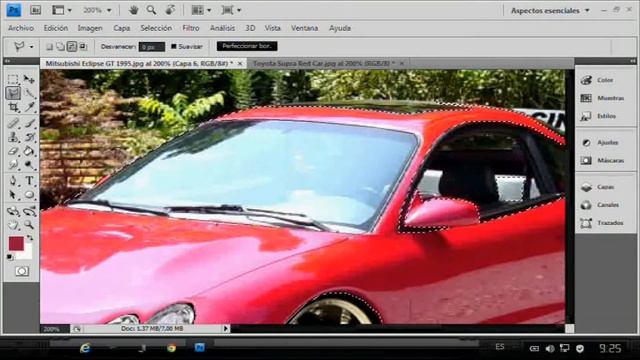
Task: Select the Path Selection tool
Action: [x=13, y=195]
